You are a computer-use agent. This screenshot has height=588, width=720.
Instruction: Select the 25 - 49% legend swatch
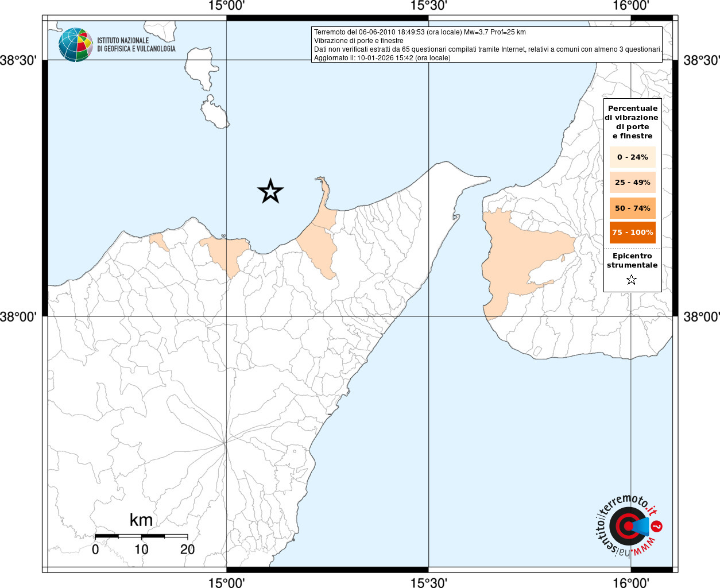pyautogui.click(x=632, y=183)
